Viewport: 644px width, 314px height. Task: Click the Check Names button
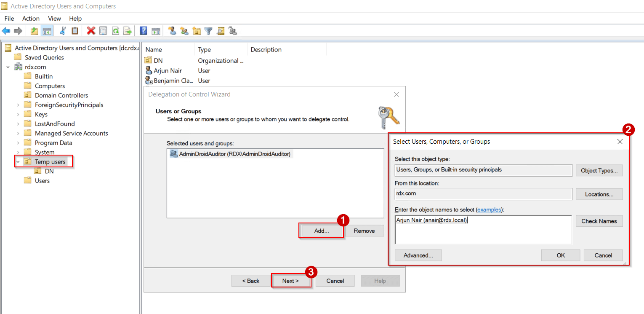pyautogui.click(x=599, y=221)
